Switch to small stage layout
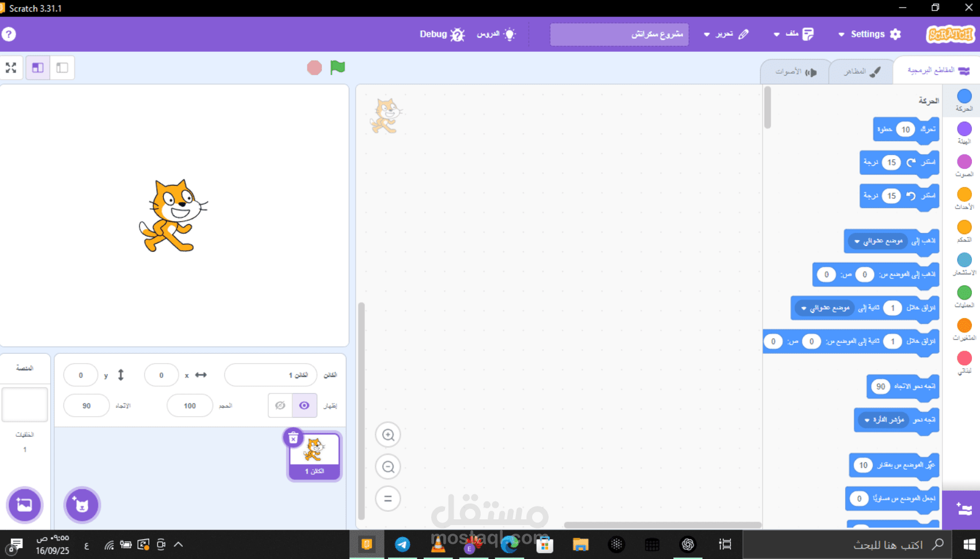The width and height of the screenshot is (980, 559). (62, 68)
